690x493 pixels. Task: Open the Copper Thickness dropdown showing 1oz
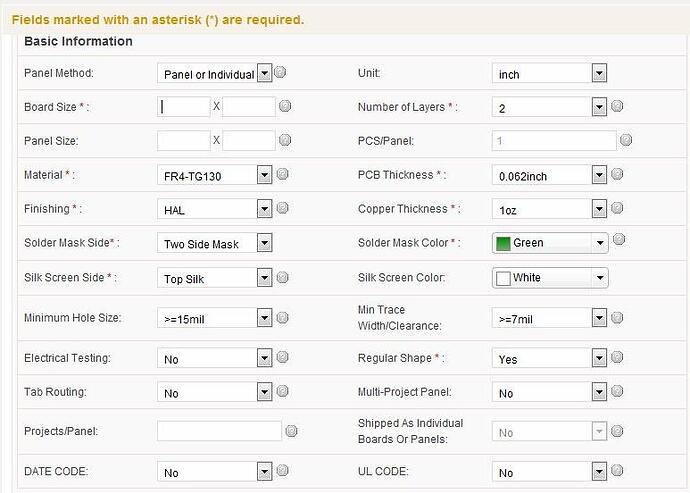(550, 209)
